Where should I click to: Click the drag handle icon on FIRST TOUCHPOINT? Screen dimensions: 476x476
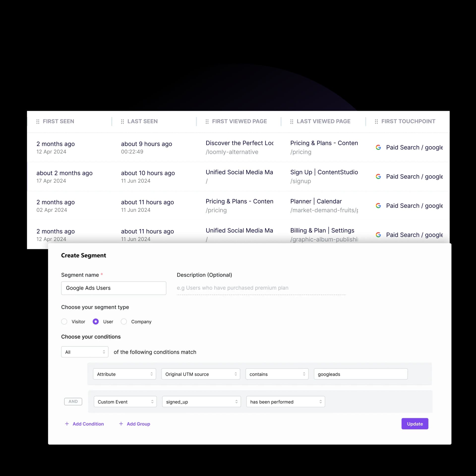376,121
